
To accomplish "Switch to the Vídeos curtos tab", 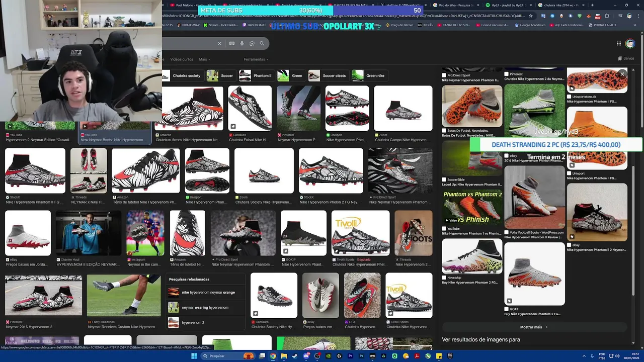I will (x=182, y=59).
